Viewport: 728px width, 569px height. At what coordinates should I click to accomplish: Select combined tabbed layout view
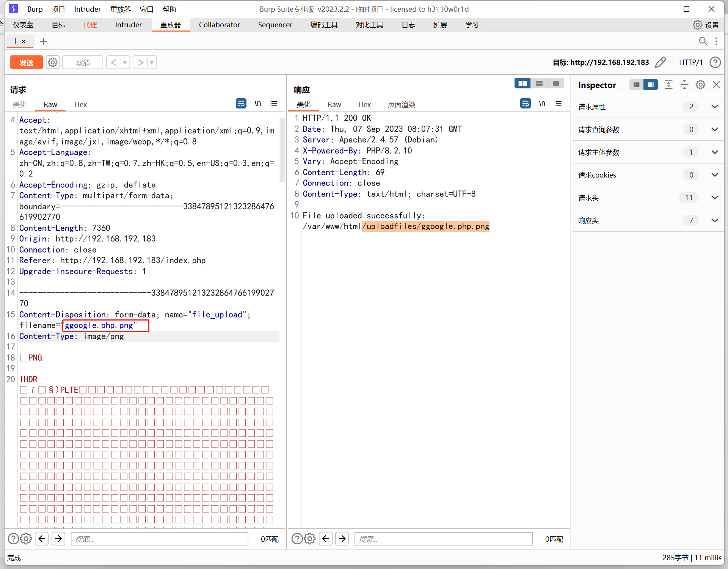(555, 83)
